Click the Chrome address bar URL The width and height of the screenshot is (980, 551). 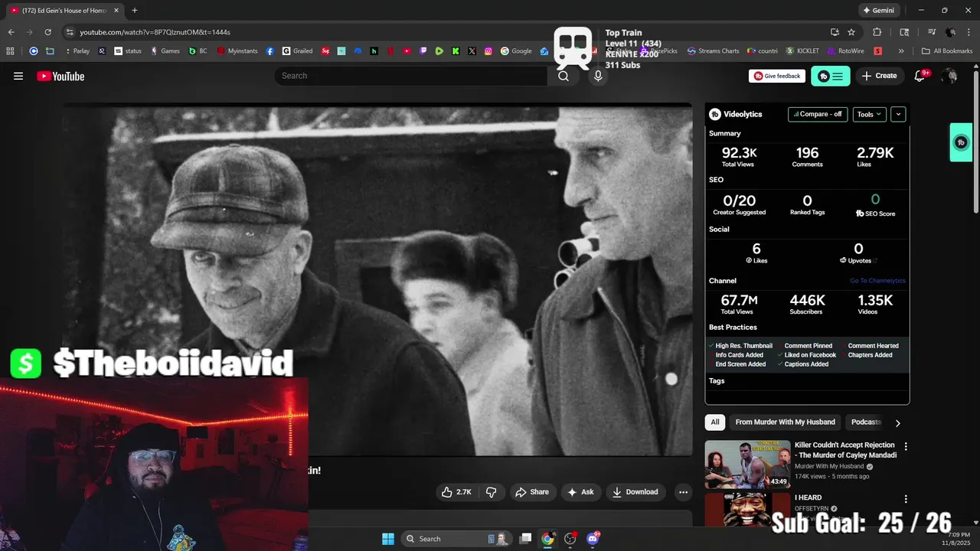coord(155,32)
